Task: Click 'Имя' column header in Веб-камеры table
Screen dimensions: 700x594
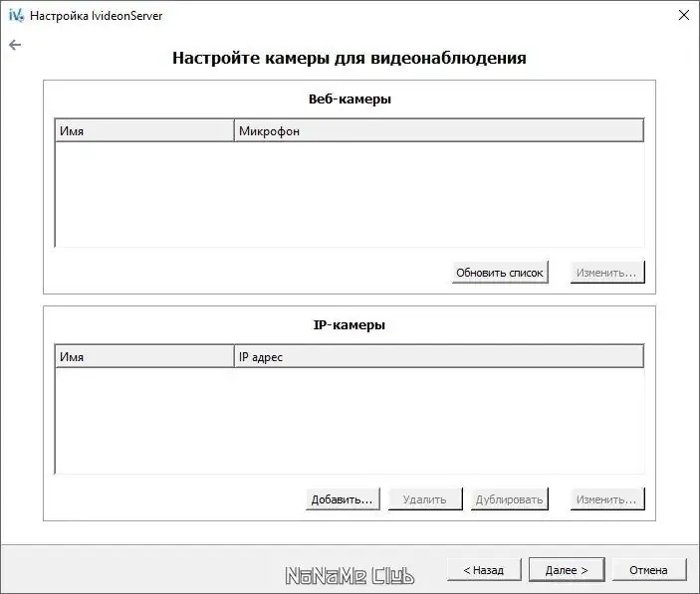Action: 144,130
